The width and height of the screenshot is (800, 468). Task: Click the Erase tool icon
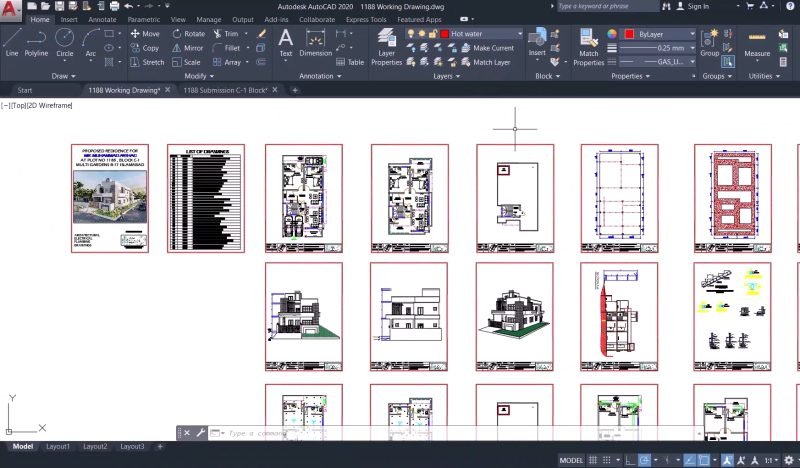click(x=261, y=34)
